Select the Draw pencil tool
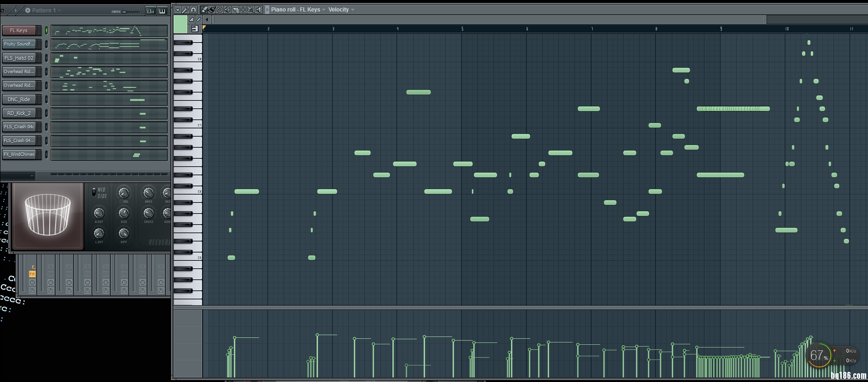The height and width of the screenshot is (382, 868). pyautogui.click(x=204, y=10)
